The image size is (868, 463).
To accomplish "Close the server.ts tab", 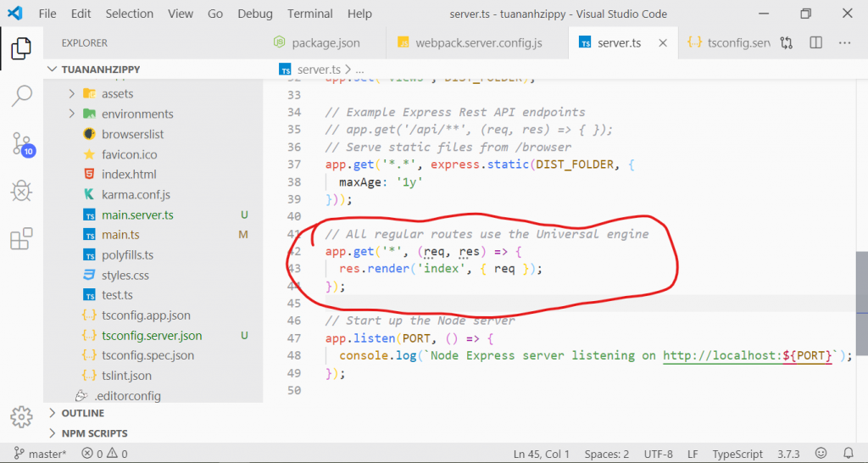I will click(x=663, y=42).
